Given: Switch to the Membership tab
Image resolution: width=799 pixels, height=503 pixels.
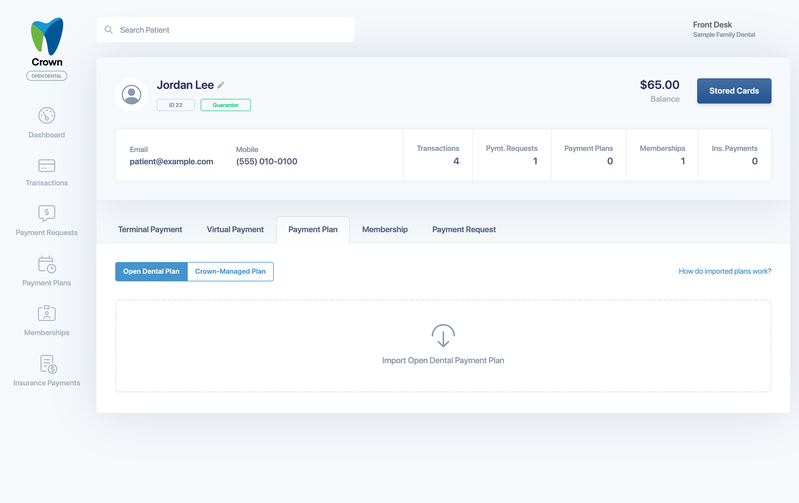Looking at the screenshot, I should pyautogui.click(x=385, y=230).
